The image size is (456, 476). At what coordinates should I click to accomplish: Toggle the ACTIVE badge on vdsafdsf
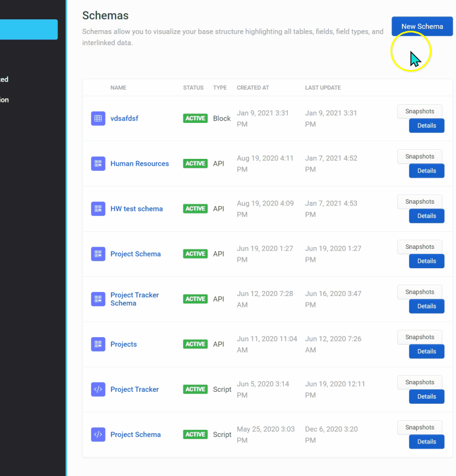196,118
